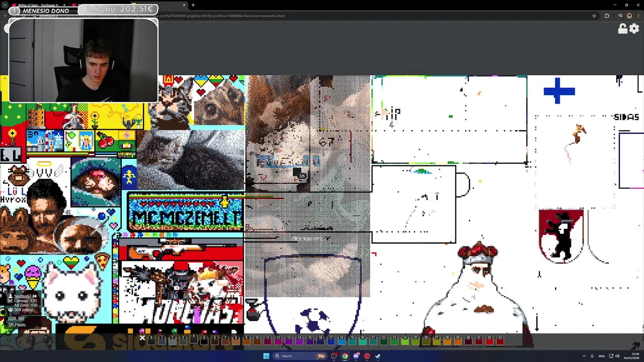Open the canvas settings gear
644x362 pixels.
point(634,29)
